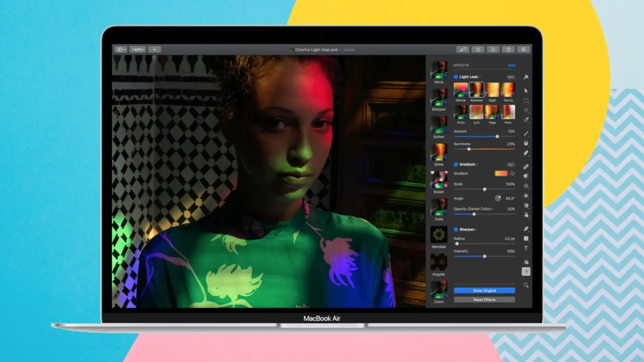Click the Show Original button

[484, 291]
